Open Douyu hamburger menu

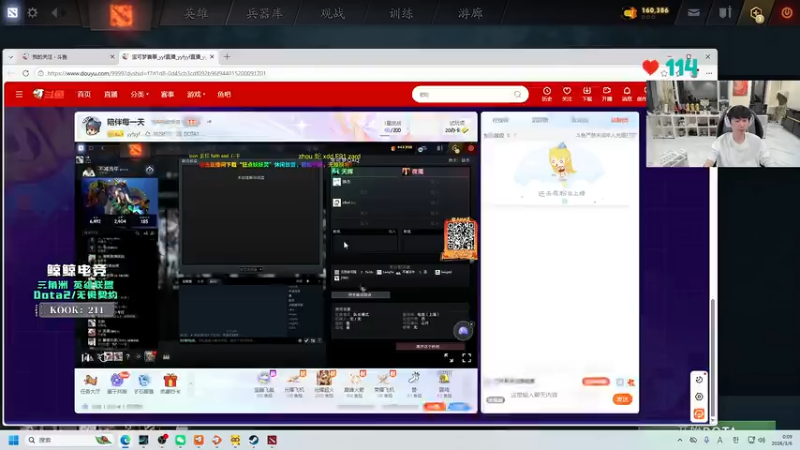point(19,94)
